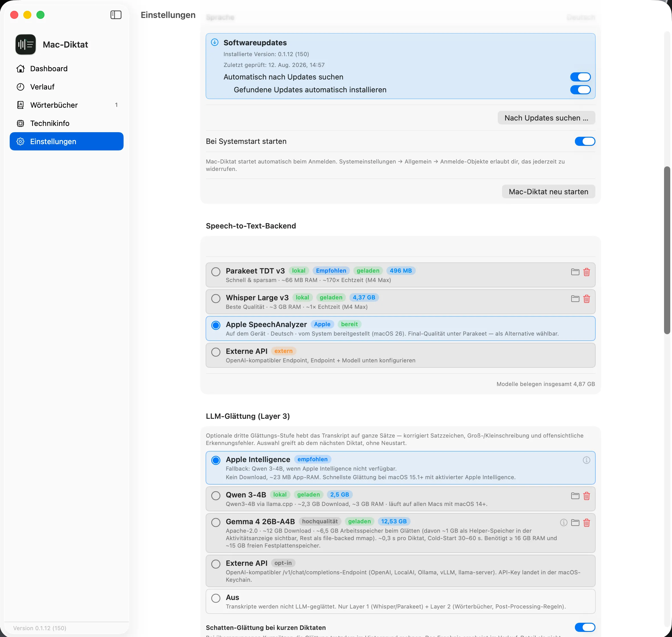Select Aus to disable LLM smoothing
This screenshot has width=672, height=637.
[x=216, y=598]
